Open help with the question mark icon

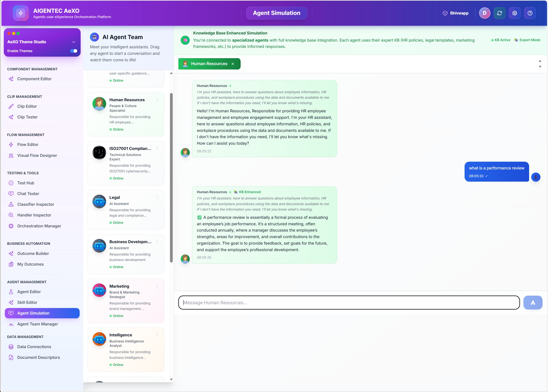[x=530, y=13]
